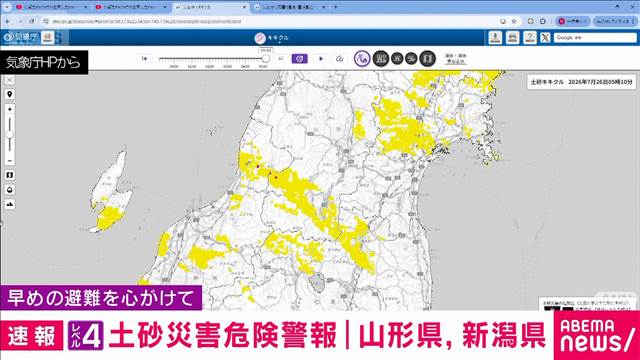This screenshot has width=640, height=360.
Task: Go forward in the browser
Action: click(x=20, y=21)
